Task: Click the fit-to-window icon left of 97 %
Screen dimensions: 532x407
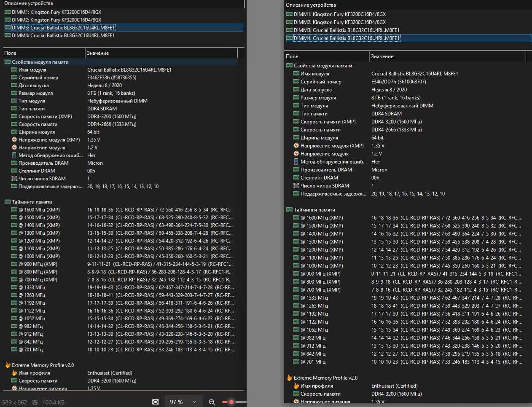Action: pos(156,402)
